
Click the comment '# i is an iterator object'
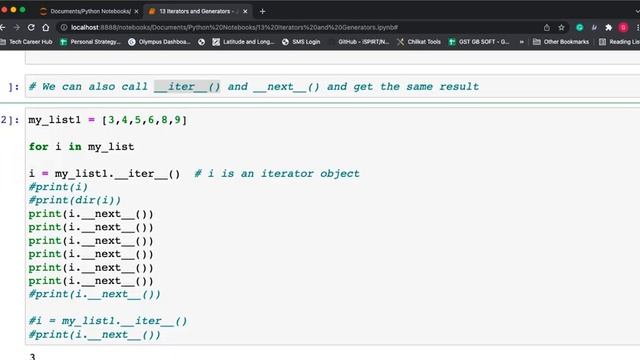(277, 173)
